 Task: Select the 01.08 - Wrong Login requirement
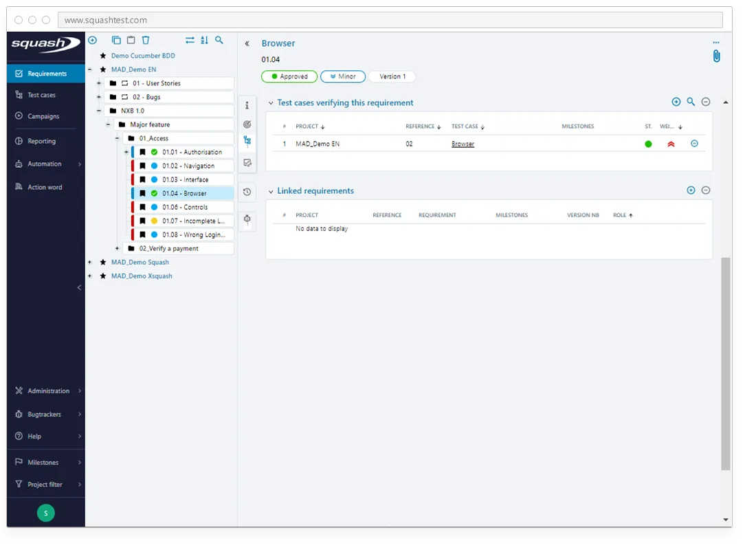click(x=183, y=234)
